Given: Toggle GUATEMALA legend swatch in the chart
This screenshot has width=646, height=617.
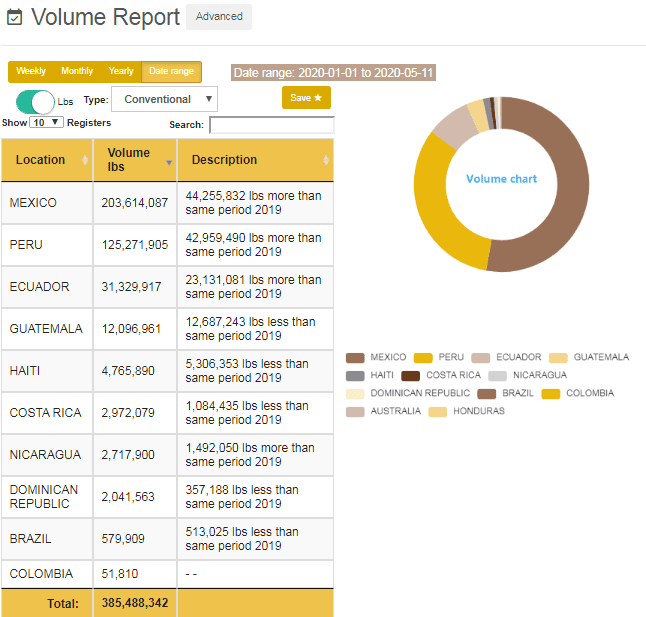Looking at the screenshot, I should 558,358.
